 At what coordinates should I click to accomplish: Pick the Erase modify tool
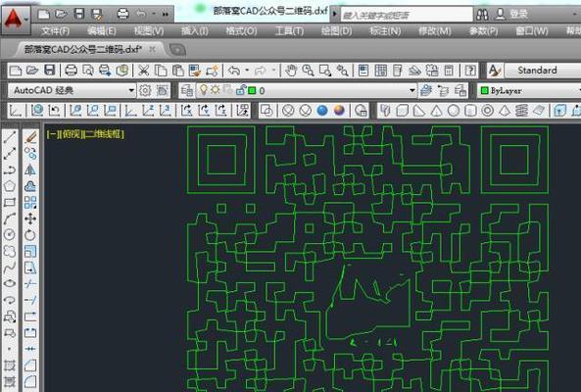point(30,137)
